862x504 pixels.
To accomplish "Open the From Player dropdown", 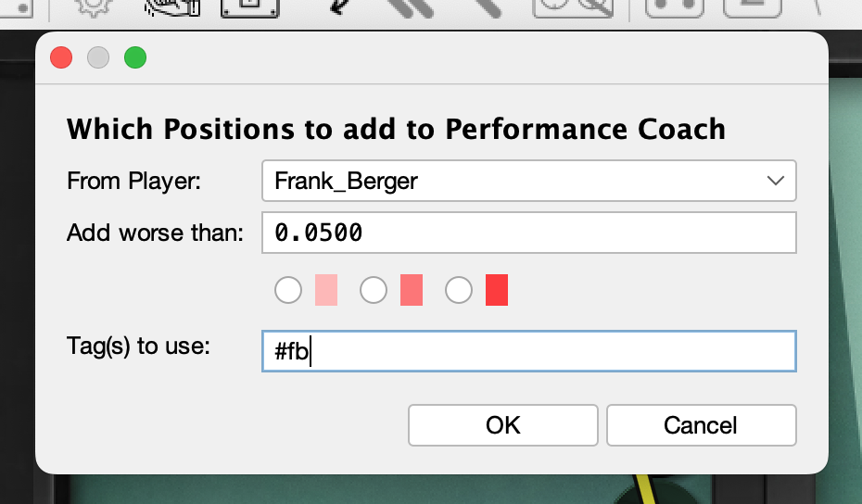I will (529, 182).
